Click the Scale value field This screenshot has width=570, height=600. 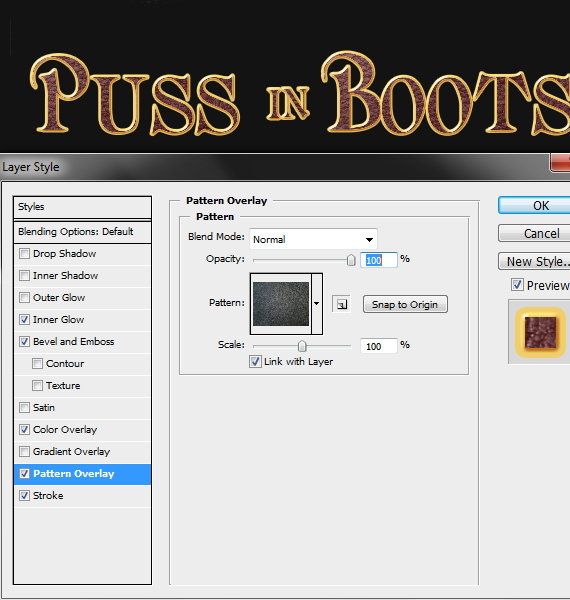379,346
